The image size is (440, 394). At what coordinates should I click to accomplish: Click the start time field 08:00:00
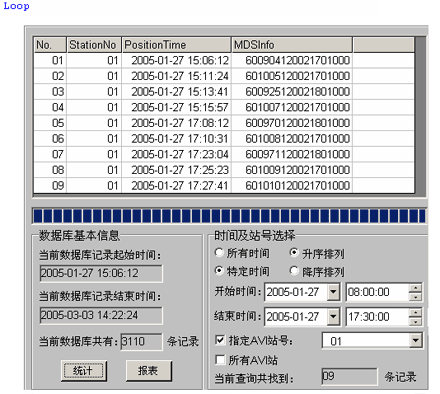[x=377, y=292]
